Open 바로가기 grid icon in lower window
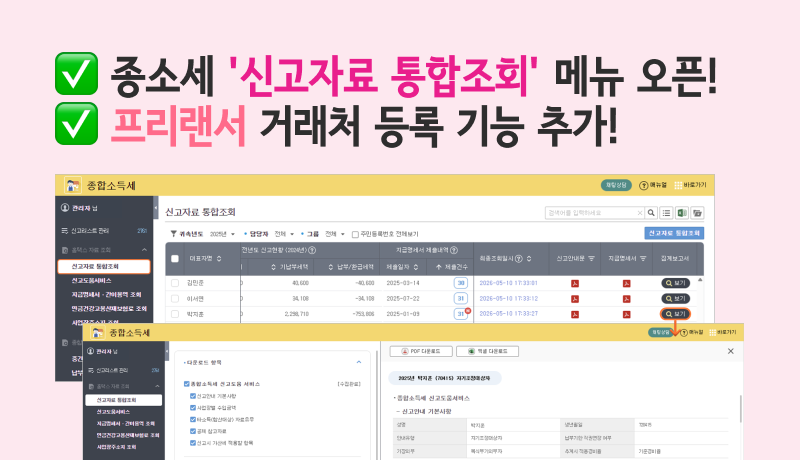 [x=712, y=333]
